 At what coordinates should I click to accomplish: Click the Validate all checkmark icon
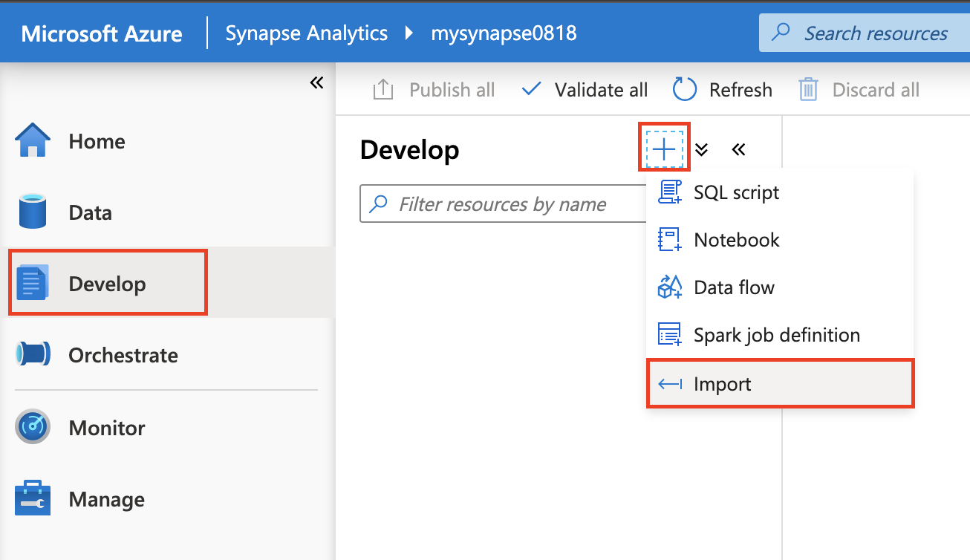coord(531,90)
